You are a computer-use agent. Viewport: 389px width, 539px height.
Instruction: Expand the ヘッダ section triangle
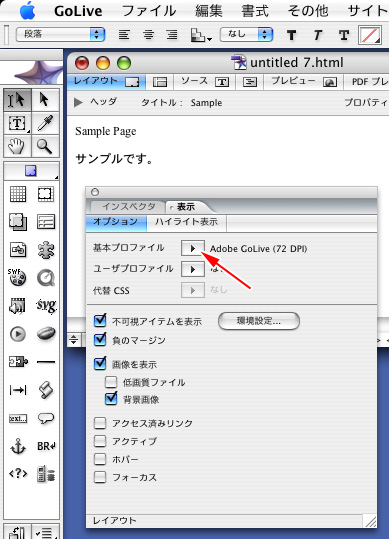pos(78,102)
